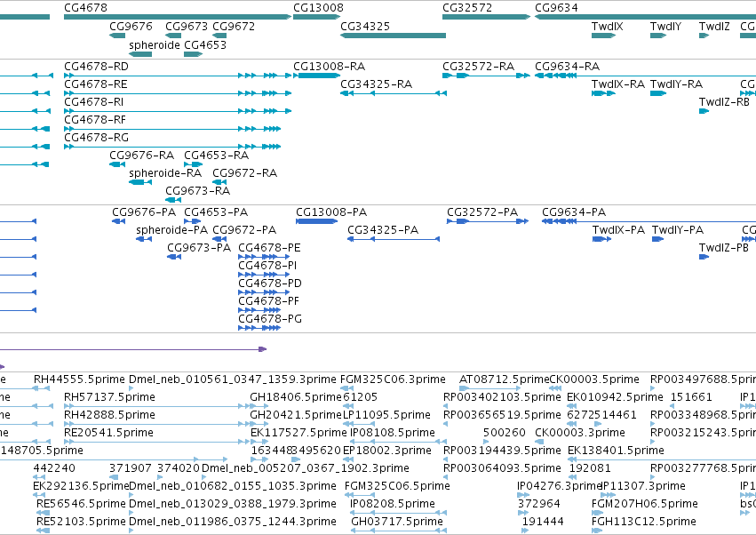Open the CG9673 gene label

(187, 26)
